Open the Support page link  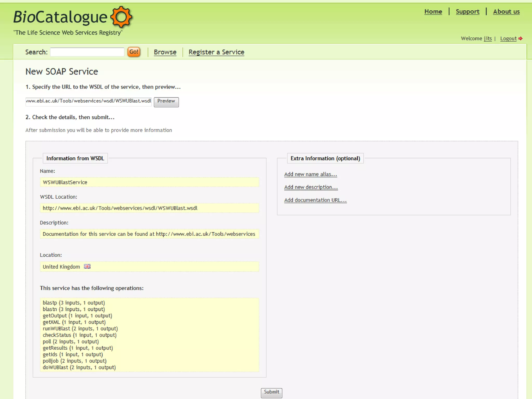click(467, 12)
